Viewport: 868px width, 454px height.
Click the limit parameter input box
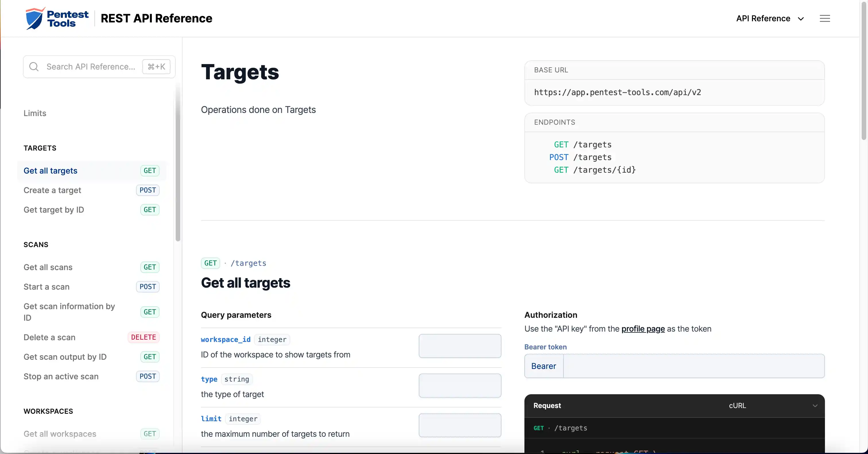pyautogui.click(x=460, y=426)
